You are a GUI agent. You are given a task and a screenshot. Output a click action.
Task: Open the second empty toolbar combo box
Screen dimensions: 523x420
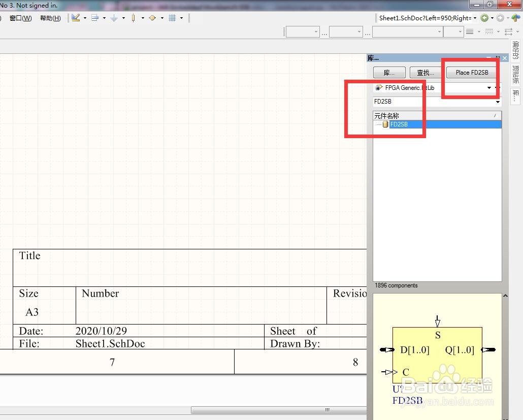click(346, 32)
